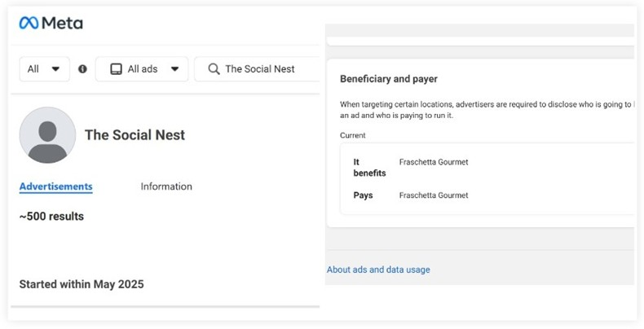Click the ~500 results count
The image size is (644, 329).
coord(51,217)
